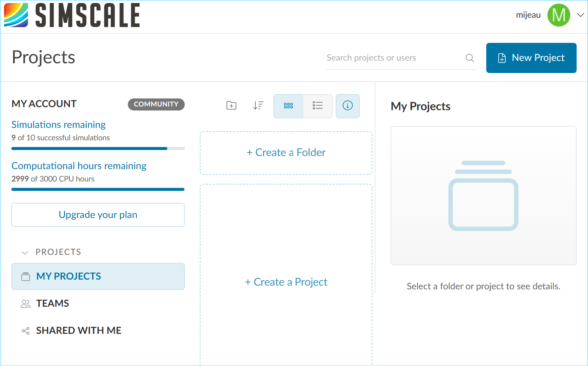The image size is (588, 366).
Task: Click the green M user avatar
Action: [559, 15]
